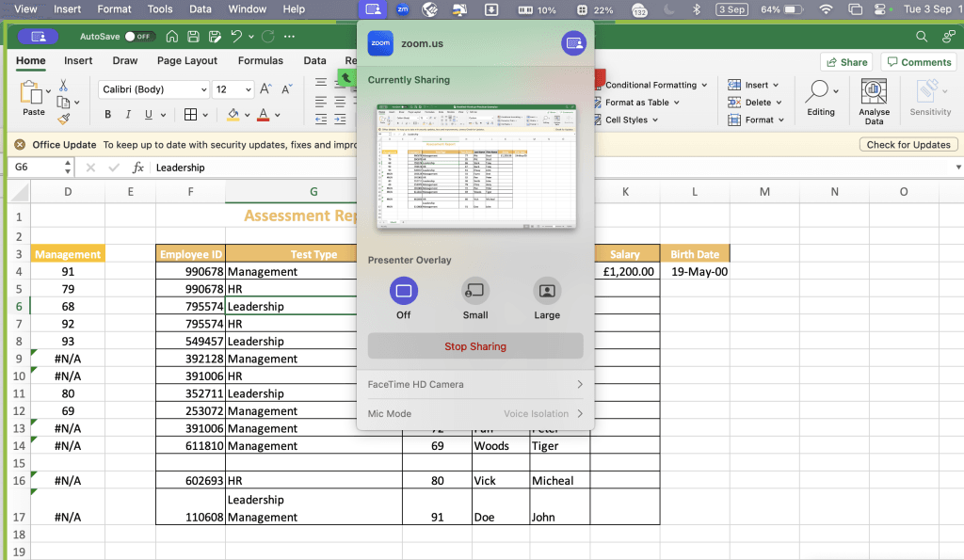Switch to the Insert ribbon tab
The height and width of the screenshot is (560, 964).
78,60
